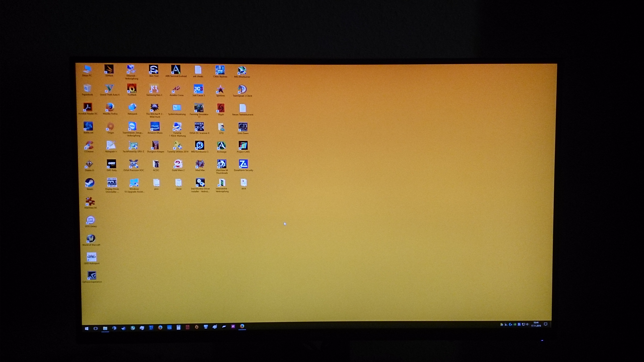Click the World of Warcraft icon
Viewport: 644px width, 362px height.
pyautogui.click(x=91, y=239)
